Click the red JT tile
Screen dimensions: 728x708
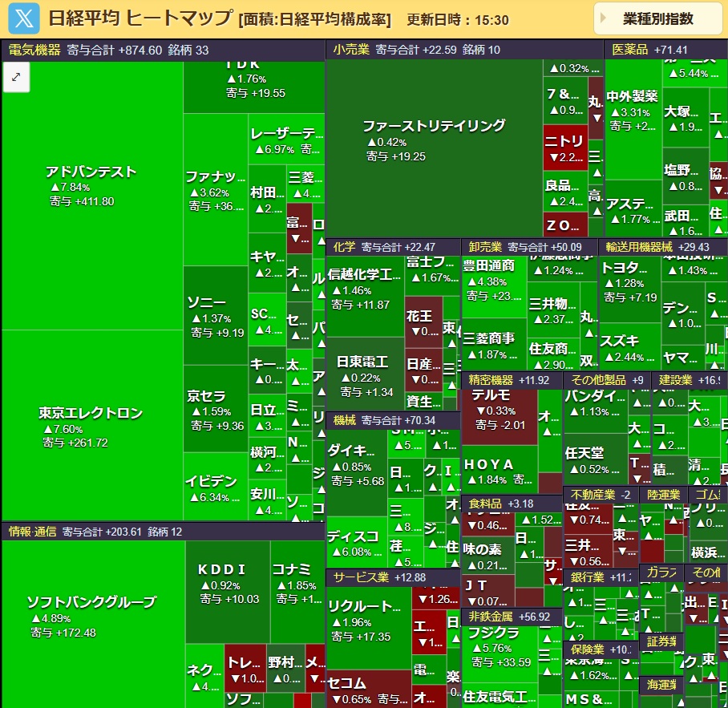pos(487,591)
